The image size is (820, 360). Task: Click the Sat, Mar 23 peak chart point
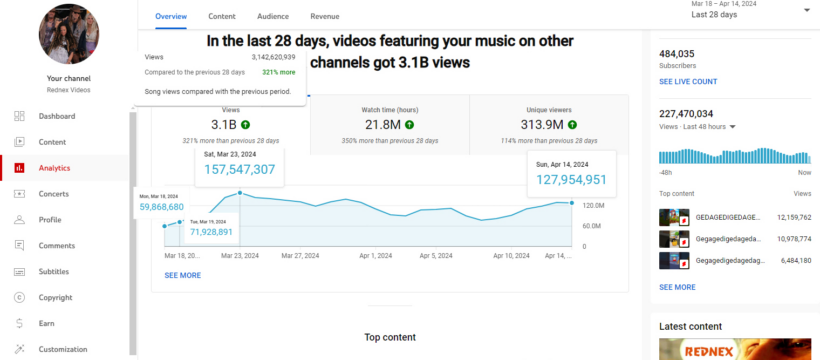[240, 193]
